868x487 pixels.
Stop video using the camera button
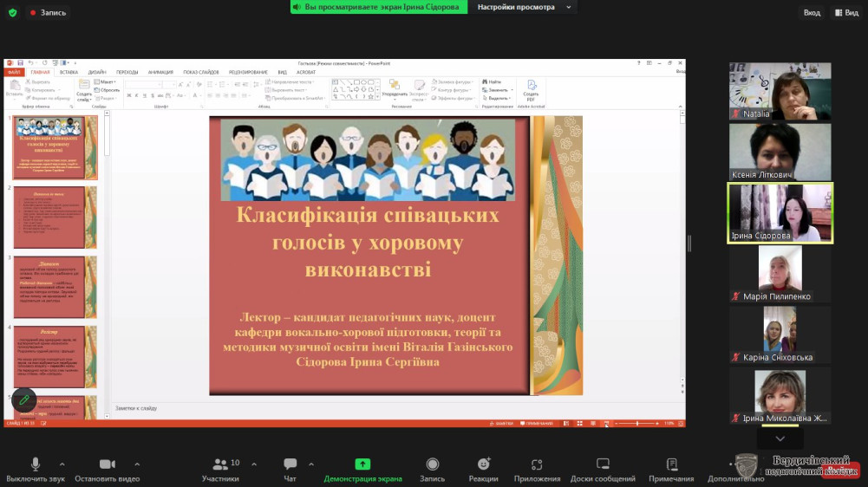108,464
